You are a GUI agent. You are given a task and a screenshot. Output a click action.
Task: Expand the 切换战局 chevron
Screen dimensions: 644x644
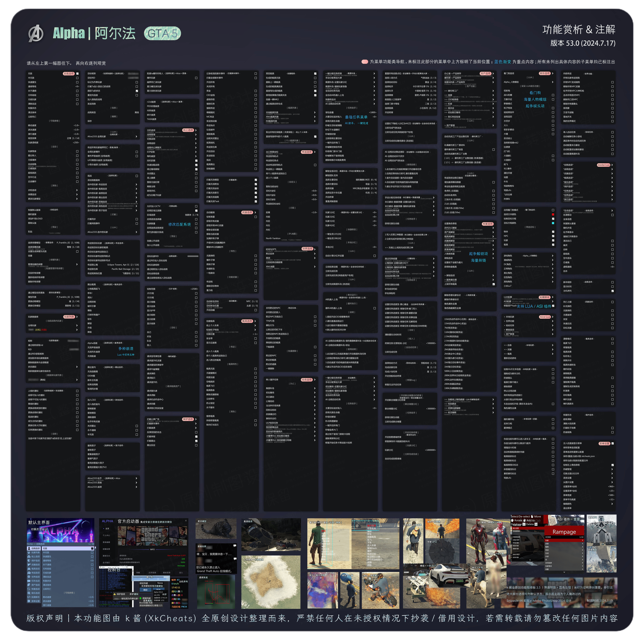[x=196, y=139]
